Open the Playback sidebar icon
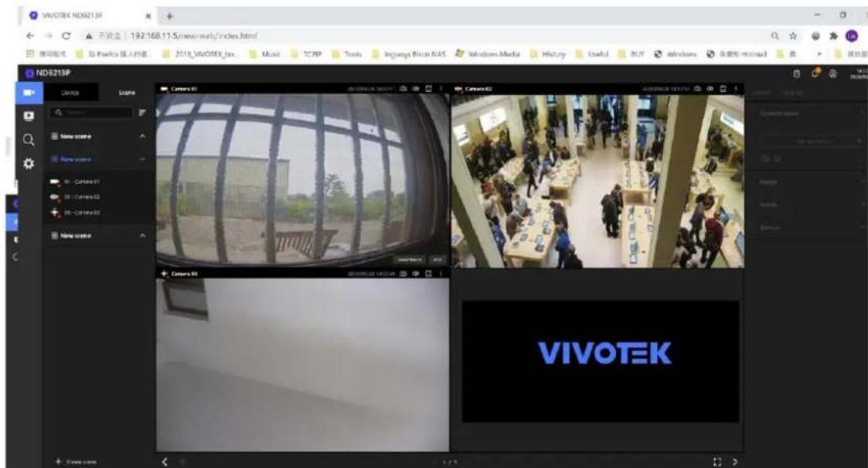This screenshot has height=468, width=868. 29,116
